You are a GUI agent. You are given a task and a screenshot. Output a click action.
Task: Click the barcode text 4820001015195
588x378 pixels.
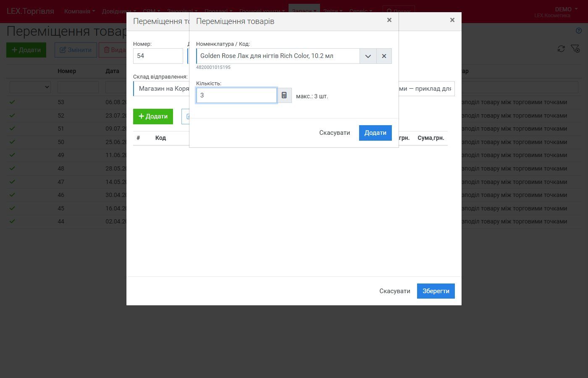tap(213, 67)
